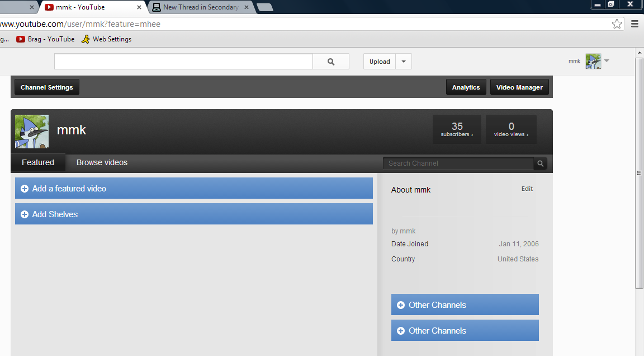Switch to the Featured tab
Image resolution: width=644 pixels, height=356 pixels.
pos(38,162)
